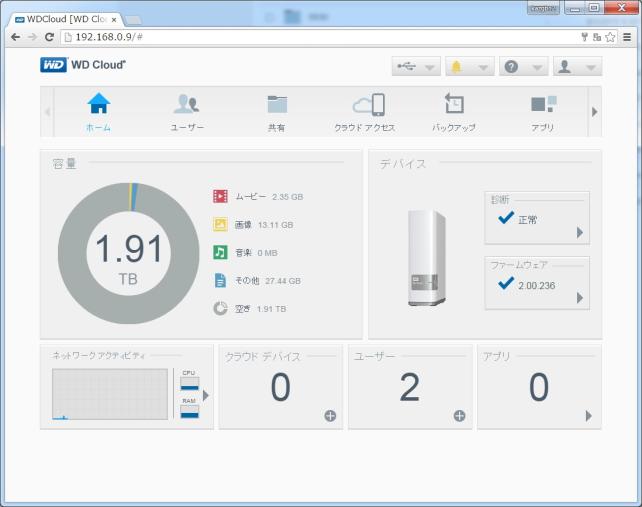This screenshot has height=507, width=642.
Task: Click the plus icon in クラウドデバイス tile
Action: (x=330, y=416)
